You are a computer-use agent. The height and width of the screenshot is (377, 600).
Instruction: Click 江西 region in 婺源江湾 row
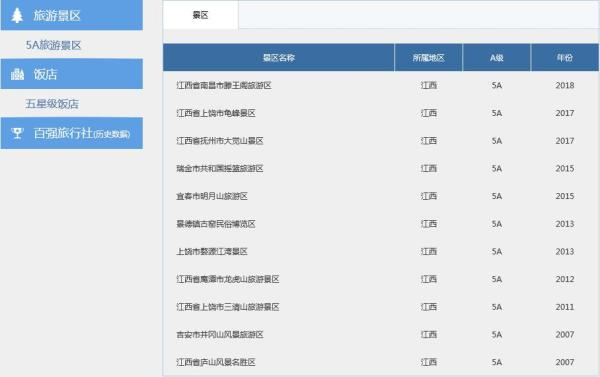(429, 251)
